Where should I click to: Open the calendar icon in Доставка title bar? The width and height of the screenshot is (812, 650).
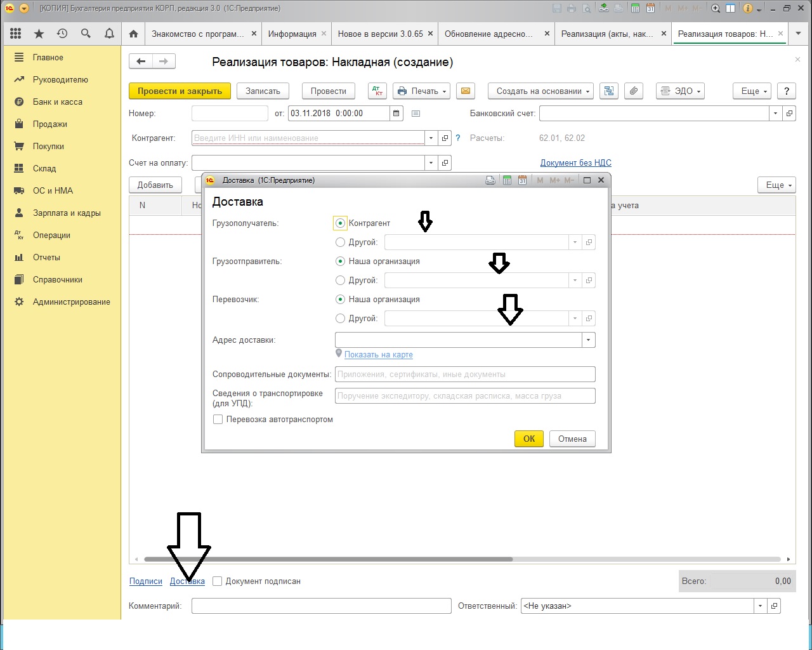click(x=522, y=180)
